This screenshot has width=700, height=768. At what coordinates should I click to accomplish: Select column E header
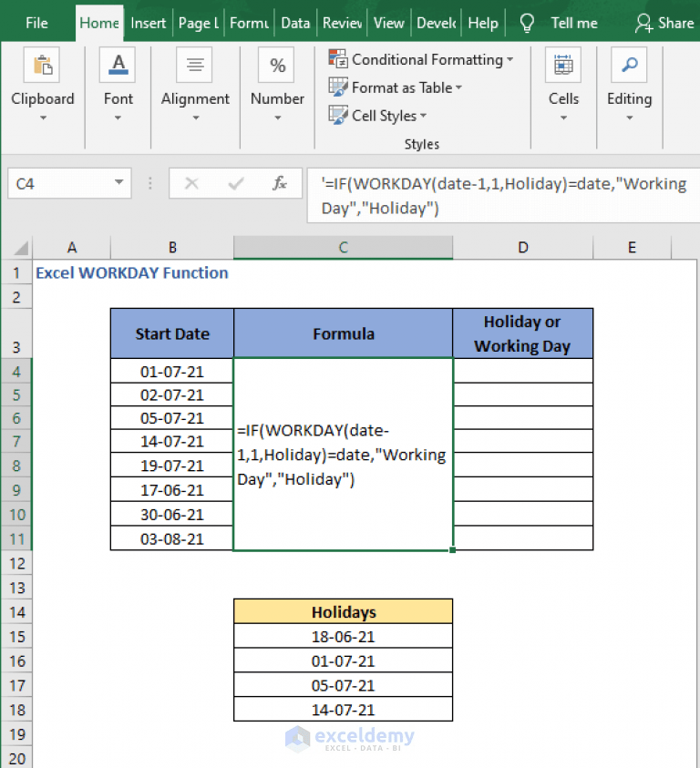pos(632,248)
